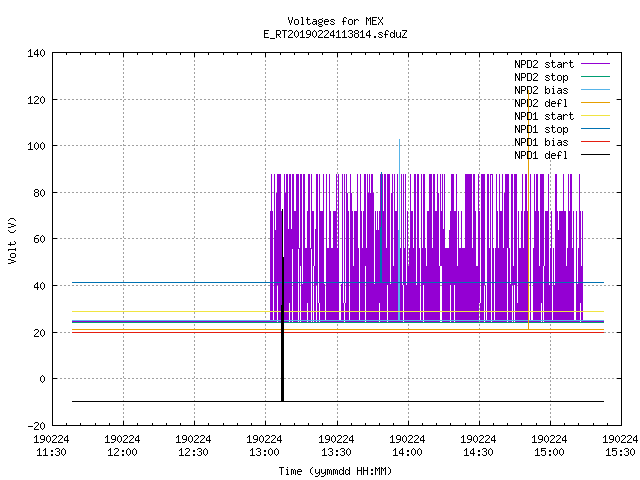This screenshot has width=640, height=480.
Task: Click the NPD1 defl black legend line
Action: [595, 155]
